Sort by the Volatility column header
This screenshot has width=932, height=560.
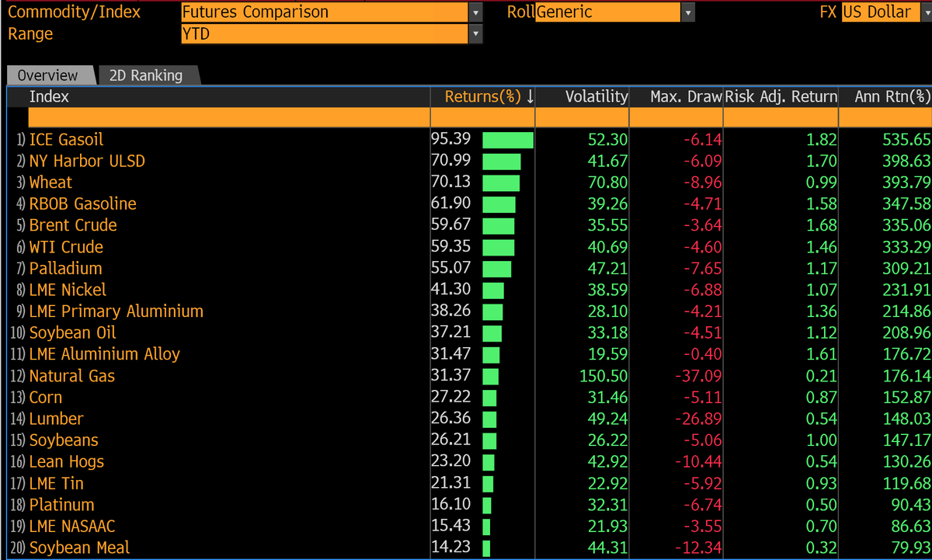tap(596, 96)
